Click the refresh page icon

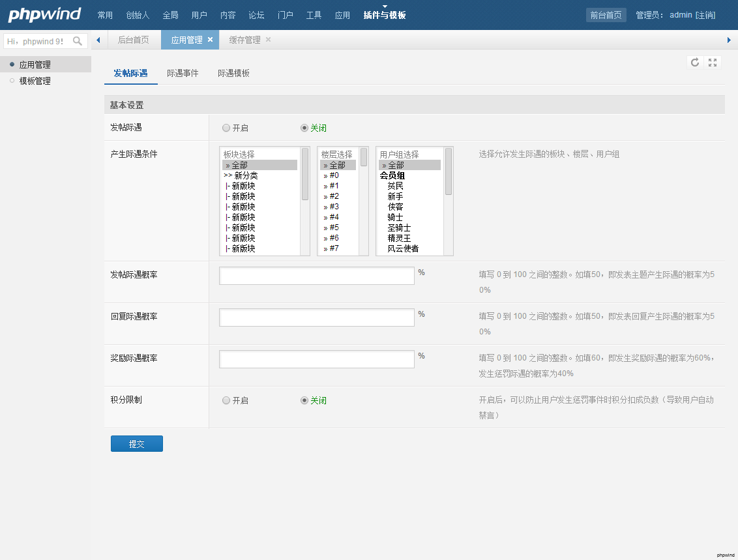pyautogui.click(x=695, y=63)
